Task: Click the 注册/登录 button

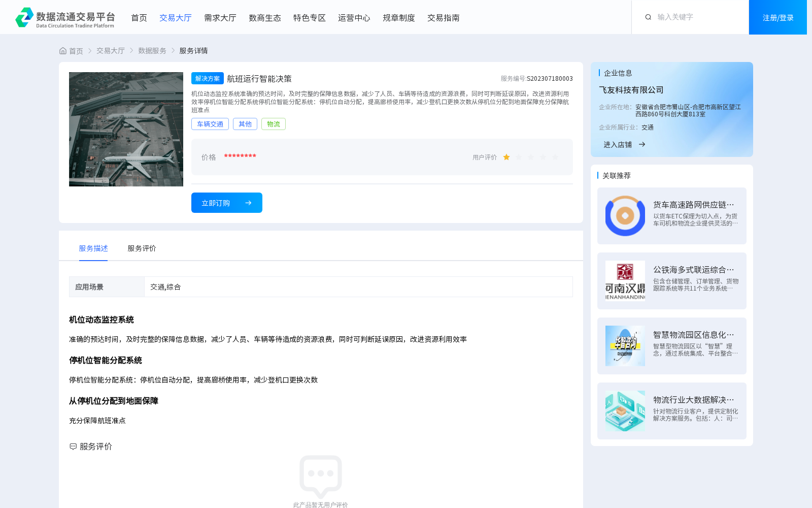Action: coord(778,17)
